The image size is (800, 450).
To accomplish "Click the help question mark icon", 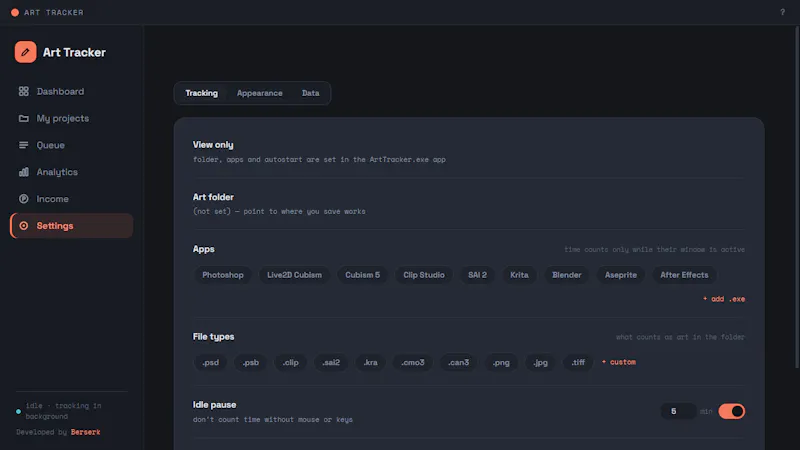I will click(782, 12).
